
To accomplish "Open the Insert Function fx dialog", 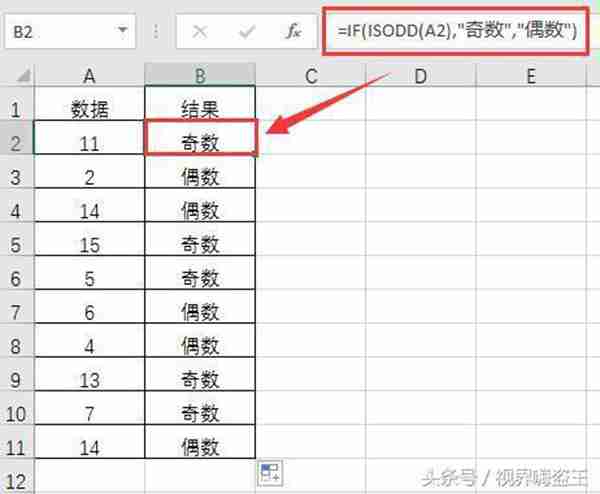I will coord(293,31).
